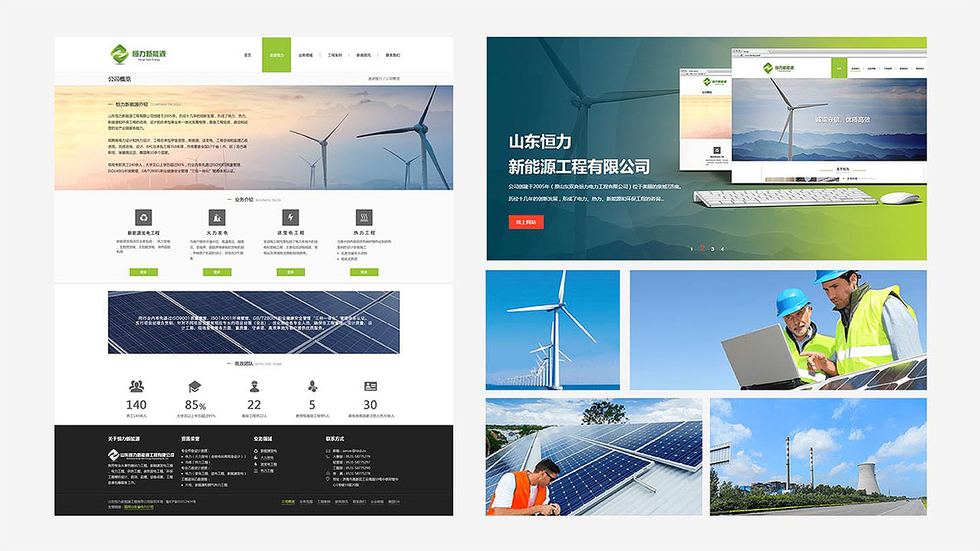The height and width of the screenshot is (551, 980).
Task: Open the power plant chimneys photo
Action: click(x=818, y=456)
